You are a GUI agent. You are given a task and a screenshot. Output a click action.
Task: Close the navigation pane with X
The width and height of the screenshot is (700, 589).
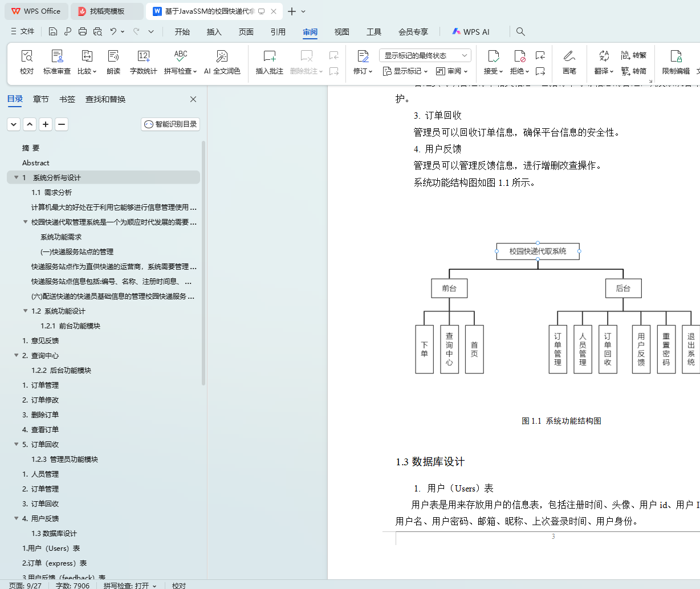(193, 99)
